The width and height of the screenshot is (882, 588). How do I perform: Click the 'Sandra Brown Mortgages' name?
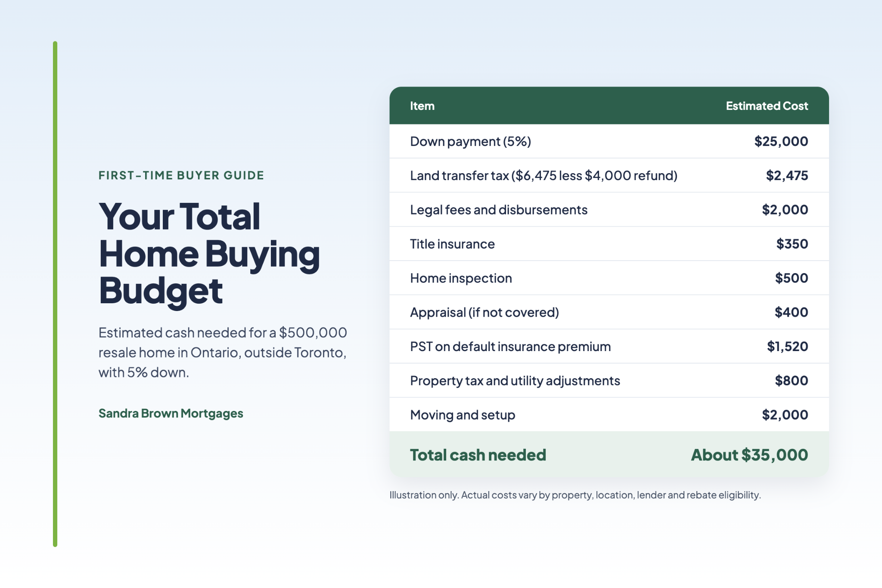coord(171,413)
